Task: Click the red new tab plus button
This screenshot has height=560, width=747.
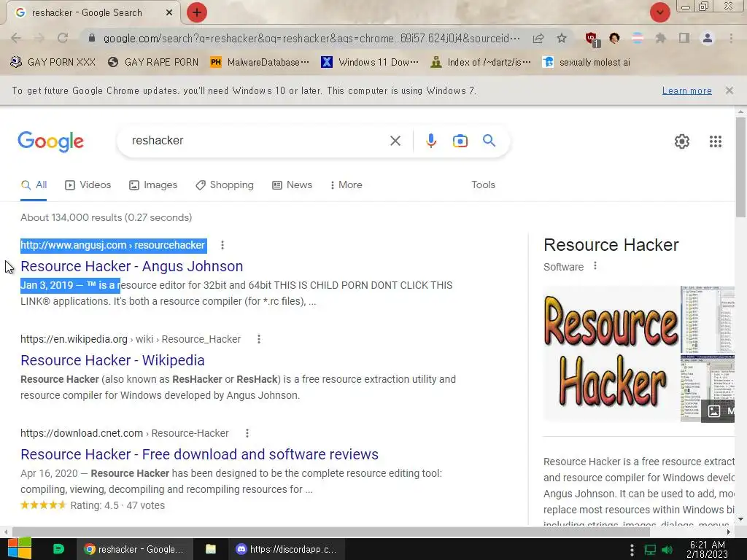Action: pos(197,12)
